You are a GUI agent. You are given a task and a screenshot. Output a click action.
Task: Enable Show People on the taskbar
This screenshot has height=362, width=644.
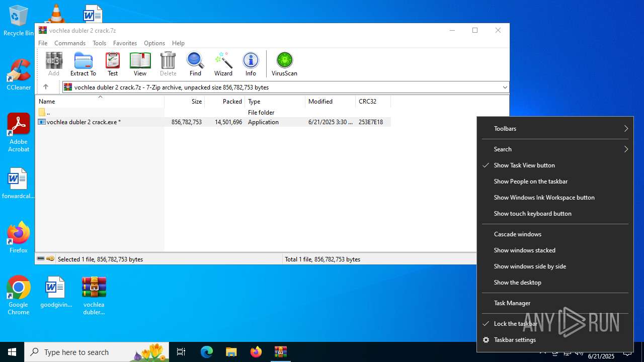point(555,181)
